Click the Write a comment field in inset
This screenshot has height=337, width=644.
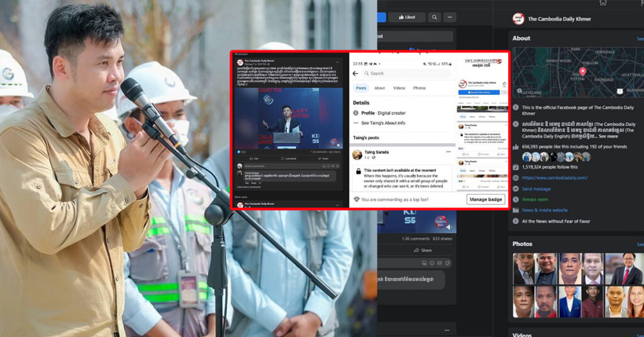(x=292, y=166)
